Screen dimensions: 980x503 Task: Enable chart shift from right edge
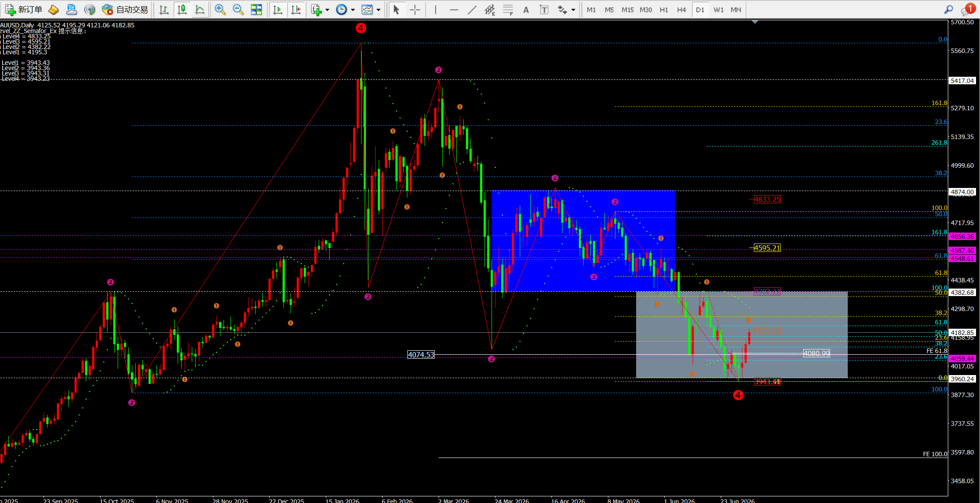point(296,10)
